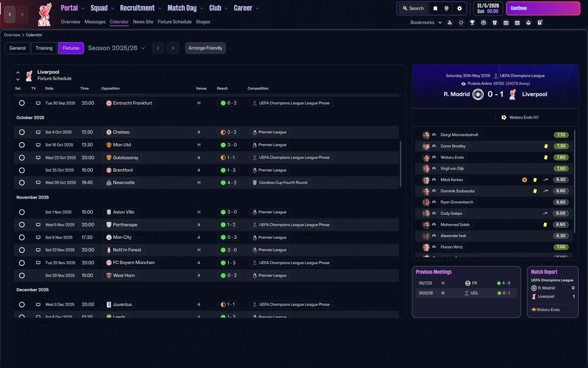The height and width of the screenshot is (368, 588).
Task: Select the Chelsea fixture radio button
Action: pyautogui.click(x=22, y=132)
